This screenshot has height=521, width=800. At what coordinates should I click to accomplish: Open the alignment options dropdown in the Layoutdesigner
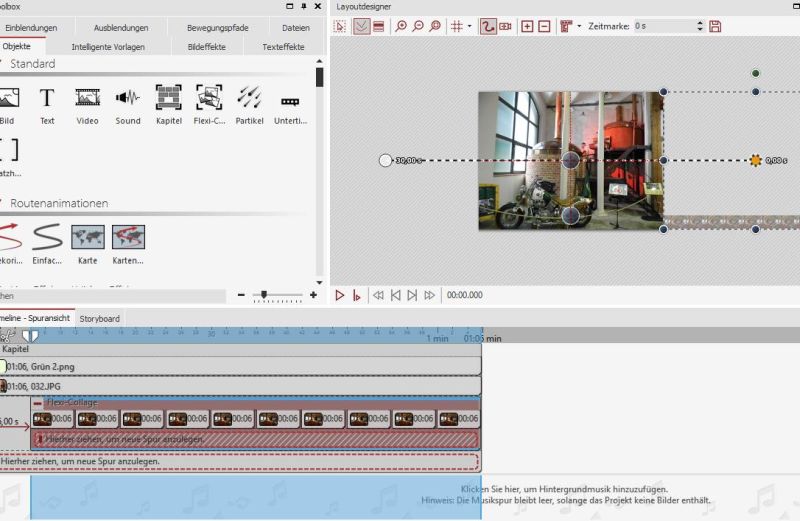578,26
